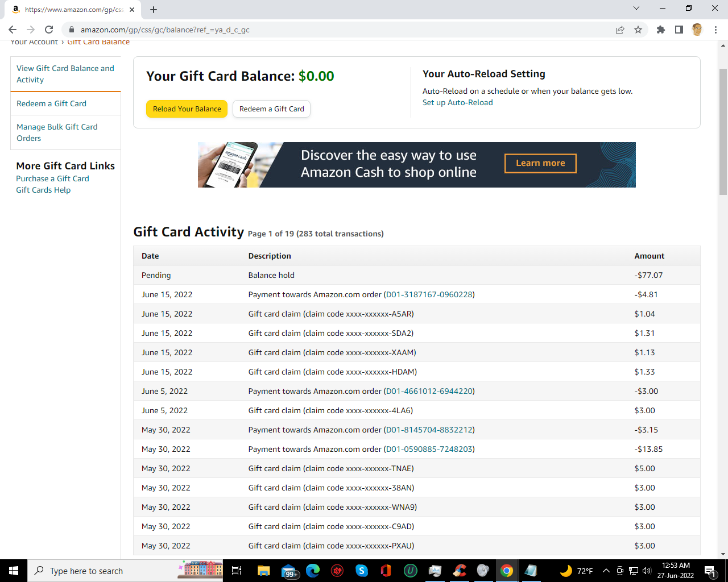The width and height of the screenshot is (728, 582).
Task: Open Skype from taskbar
Action: [x=362, y=571]
